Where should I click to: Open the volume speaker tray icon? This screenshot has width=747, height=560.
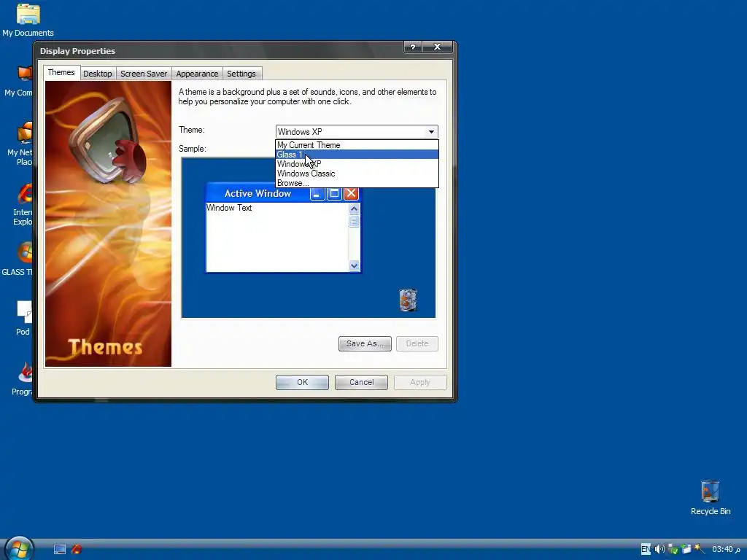click(x=659, y=550)
